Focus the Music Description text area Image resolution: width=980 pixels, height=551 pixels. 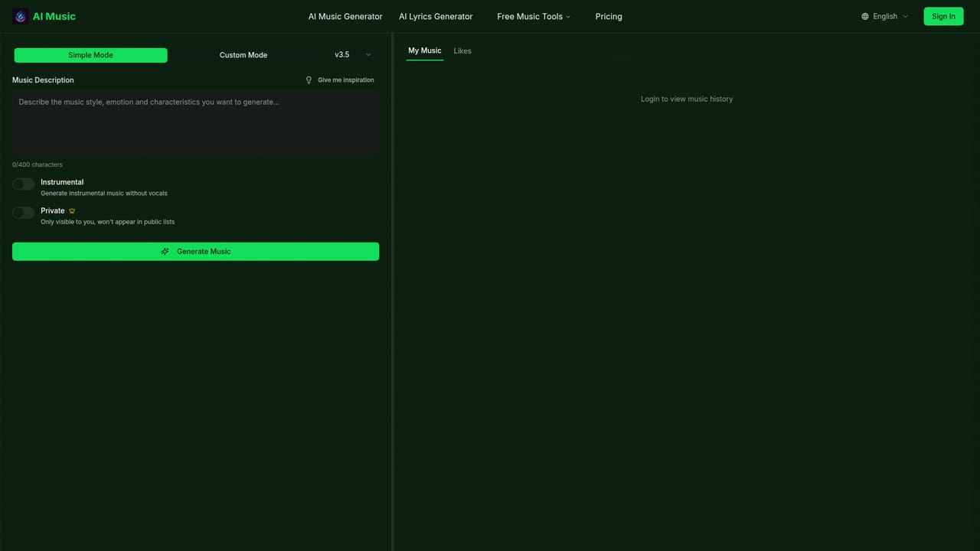point(195,123)
